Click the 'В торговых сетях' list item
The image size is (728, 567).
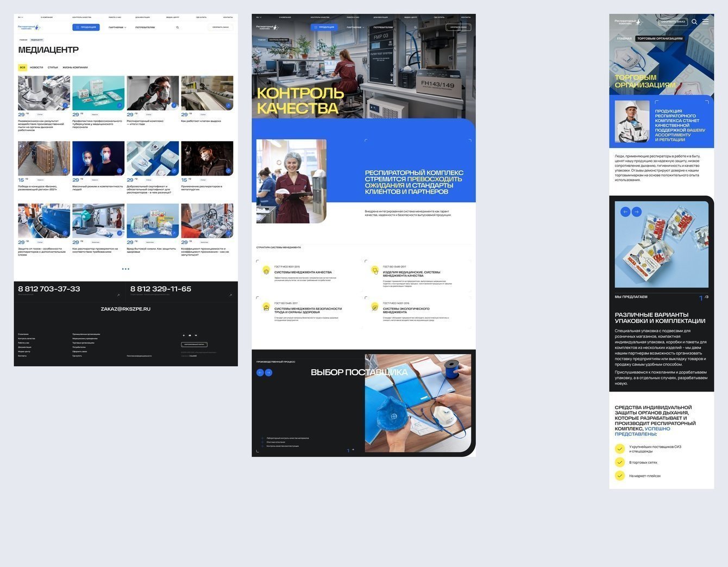643,463
